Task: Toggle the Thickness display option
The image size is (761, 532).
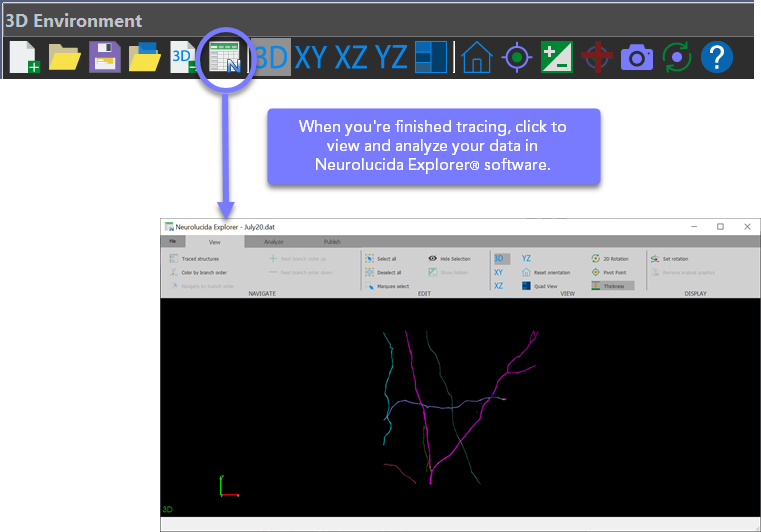Action: pyautogui.click(x=612, y=286)
